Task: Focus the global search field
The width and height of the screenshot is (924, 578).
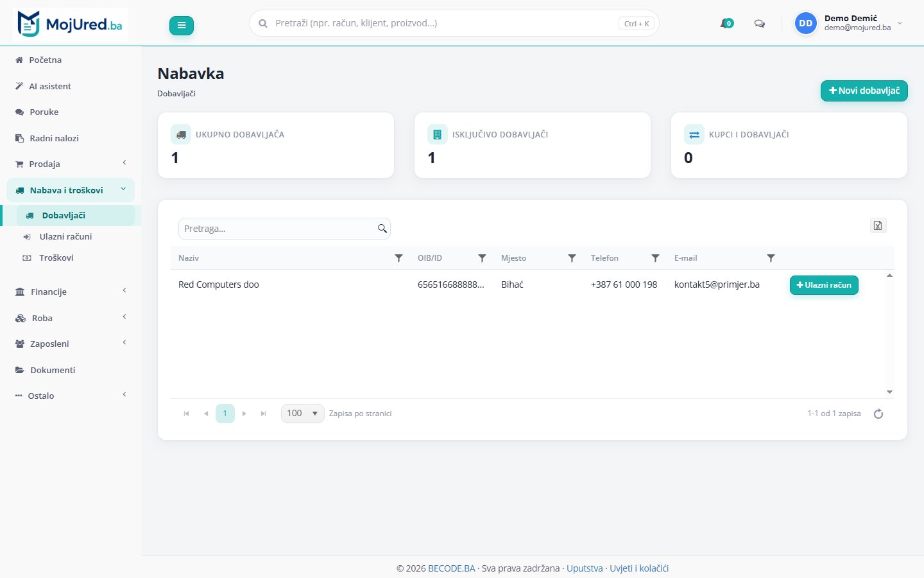Action: coord(454,23)
